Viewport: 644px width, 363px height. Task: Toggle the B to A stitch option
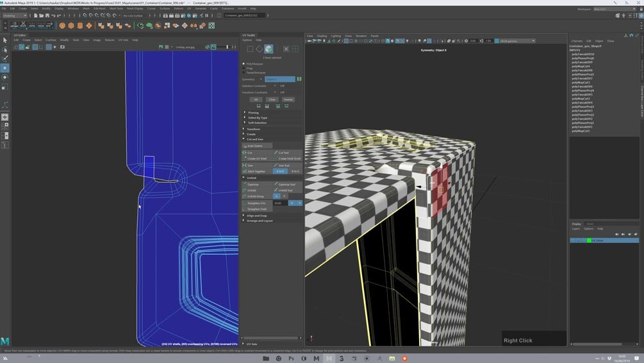[295, 171]
